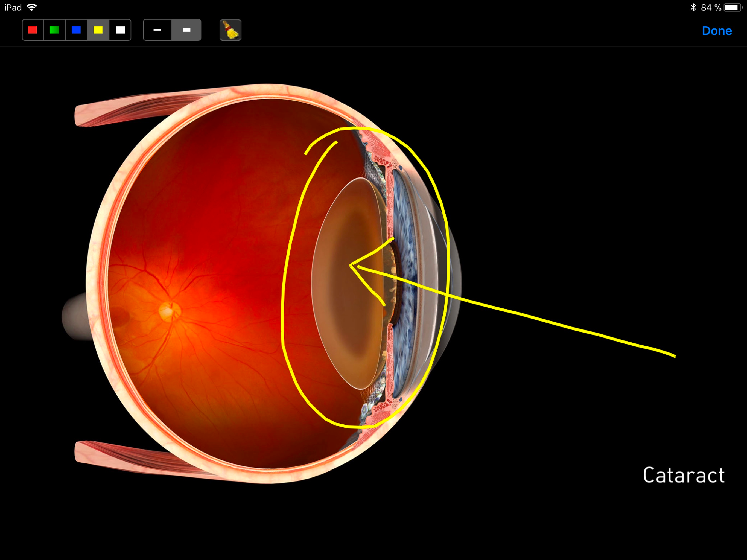
Task: Tap the battery indicator icon
Action: (x=733, y=7)
